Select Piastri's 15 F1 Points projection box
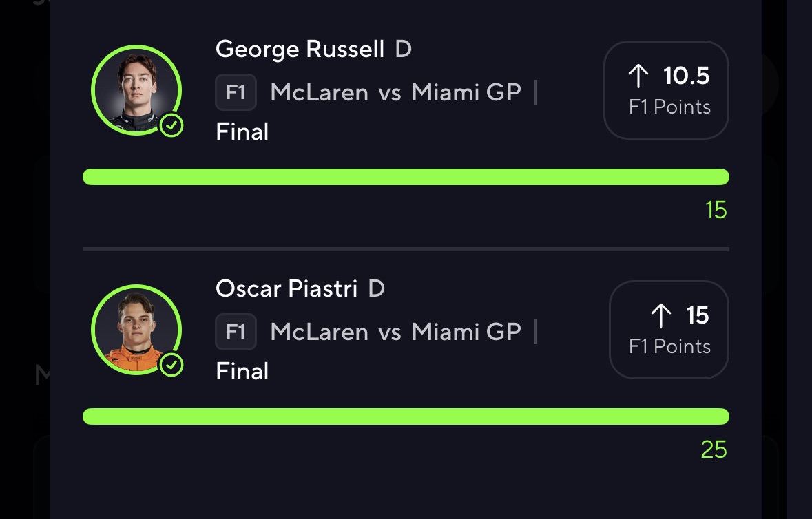The height and width of the screenshot is (519, 812). pos(669,330)
